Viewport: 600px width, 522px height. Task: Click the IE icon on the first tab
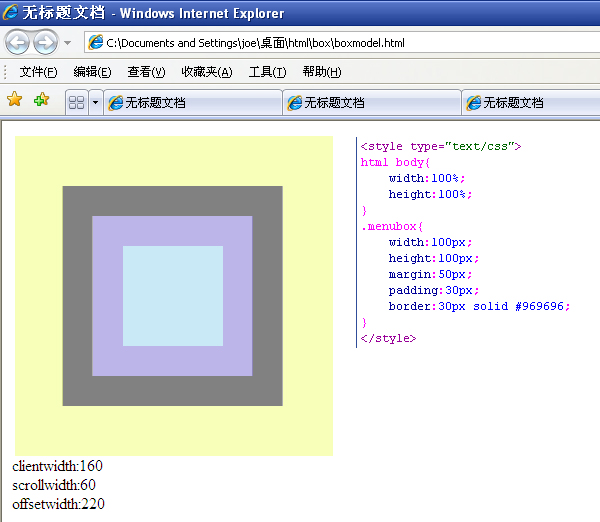(x=116, y=103)
